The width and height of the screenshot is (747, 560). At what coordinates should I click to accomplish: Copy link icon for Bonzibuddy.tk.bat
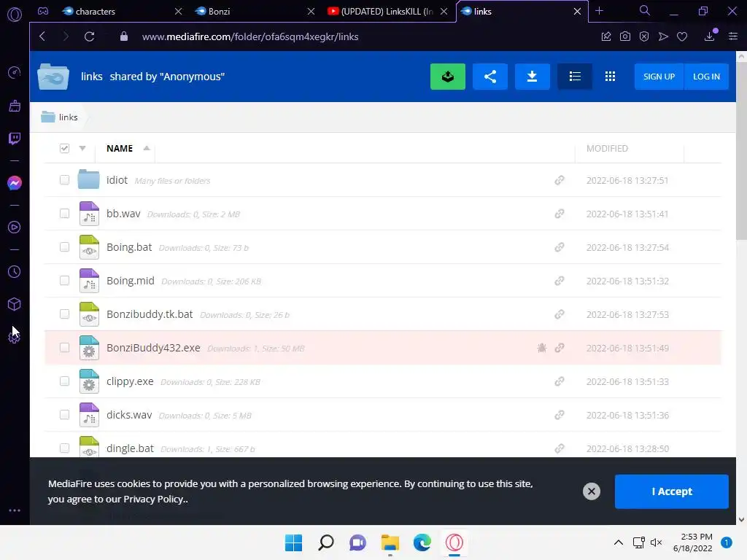click(x=560, y=314)
